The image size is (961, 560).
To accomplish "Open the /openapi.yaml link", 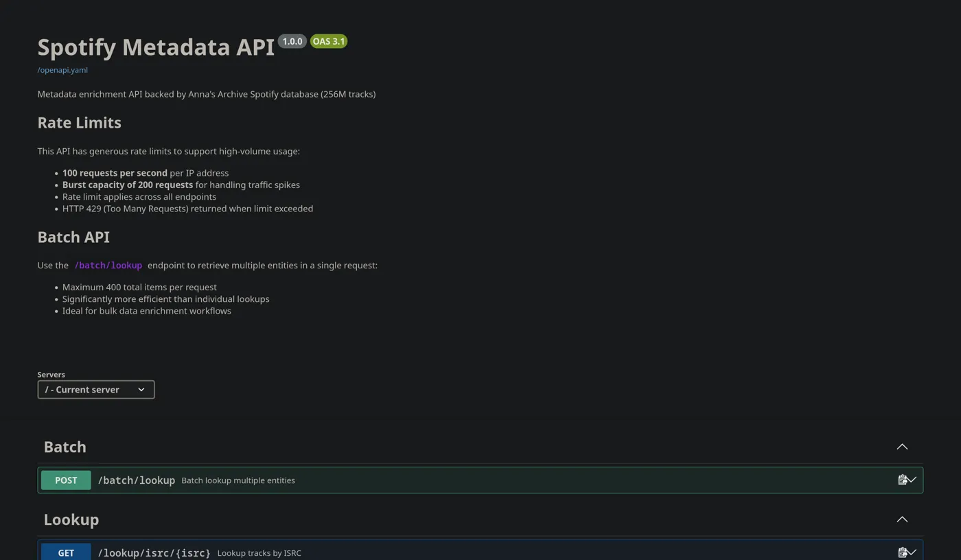I will pyautogui.click(x=62, y=70).
